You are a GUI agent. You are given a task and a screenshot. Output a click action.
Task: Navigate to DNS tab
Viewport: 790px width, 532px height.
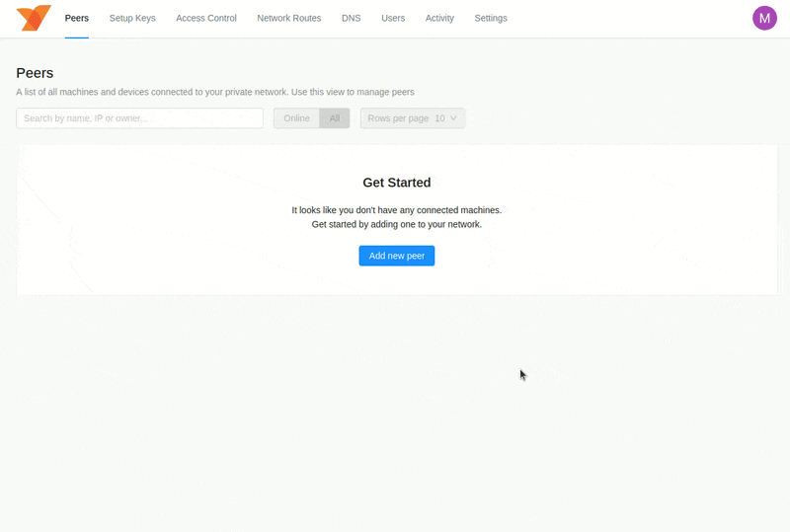pos(352,18)
